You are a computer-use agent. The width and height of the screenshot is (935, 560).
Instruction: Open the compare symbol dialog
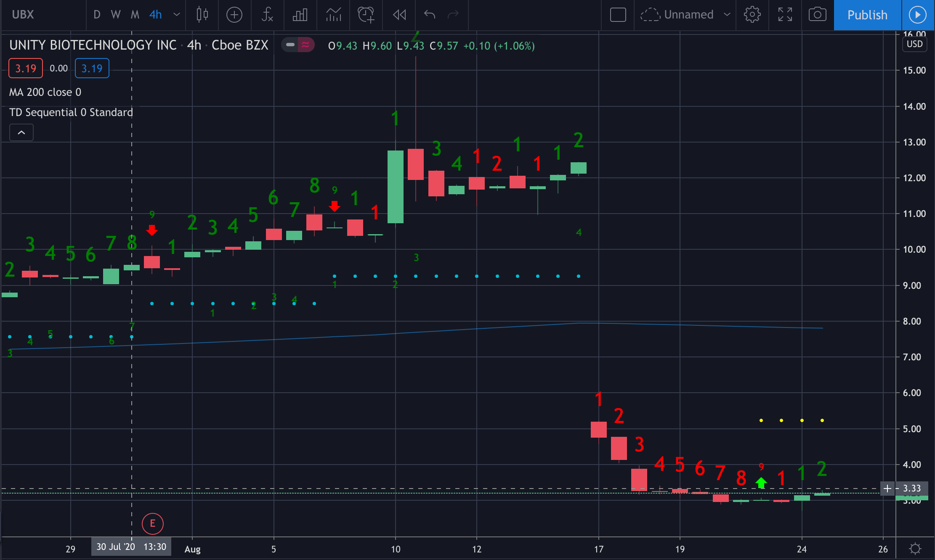click(x=234, y=15)
